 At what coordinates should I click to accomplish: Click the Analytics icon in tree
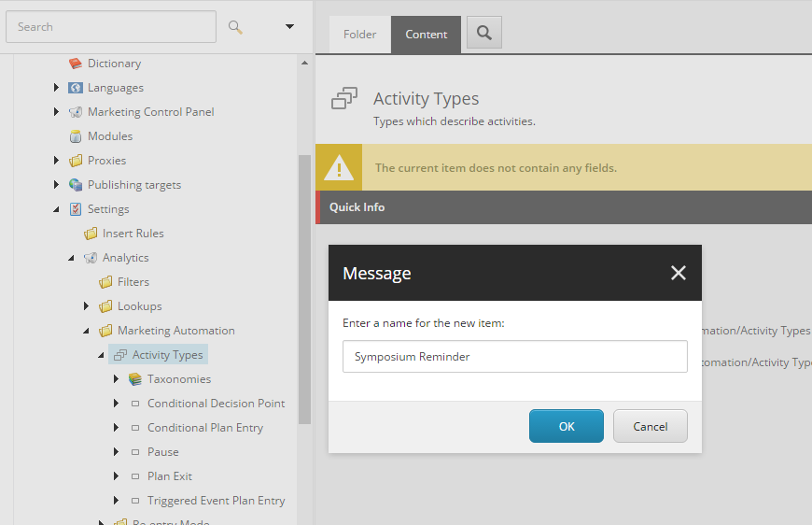click(91, 258)
